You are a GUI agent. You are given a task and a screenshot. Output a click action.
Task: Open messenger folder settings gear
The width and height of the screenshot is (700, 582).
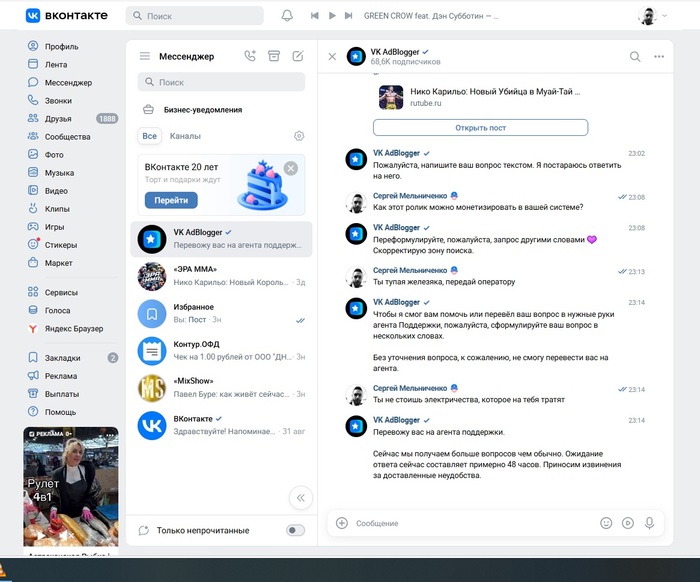point(299,136)
